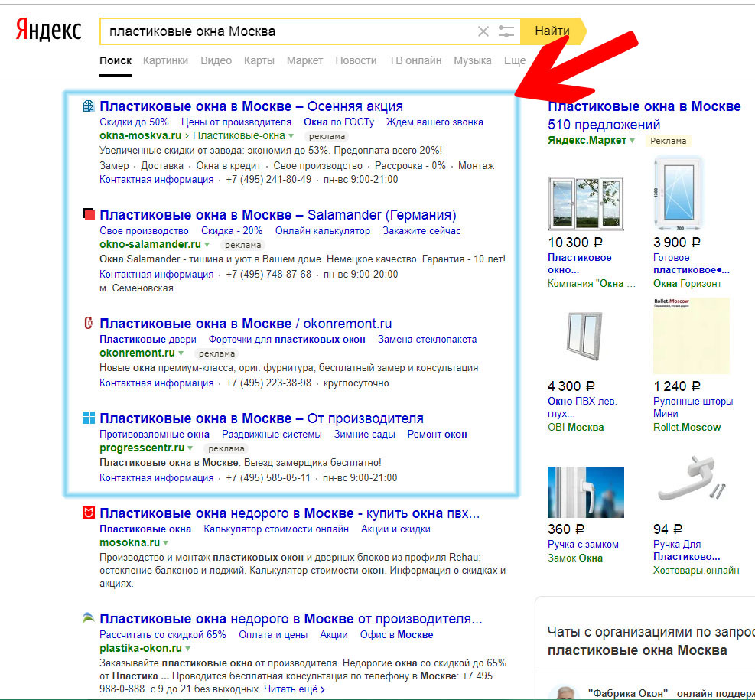Clear the search query with the X icon
755x700 pixels.
click(x=483, y=32)
